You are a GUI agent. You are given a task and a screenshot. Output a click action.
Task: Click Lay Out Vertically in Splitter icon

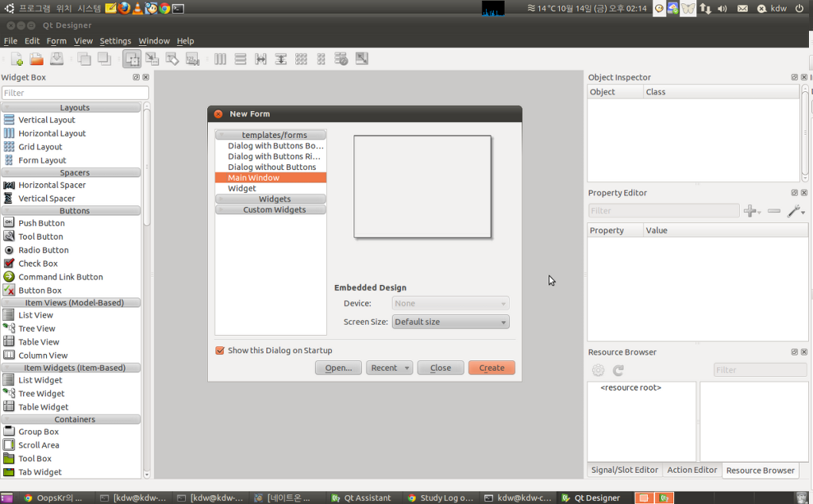280,59
